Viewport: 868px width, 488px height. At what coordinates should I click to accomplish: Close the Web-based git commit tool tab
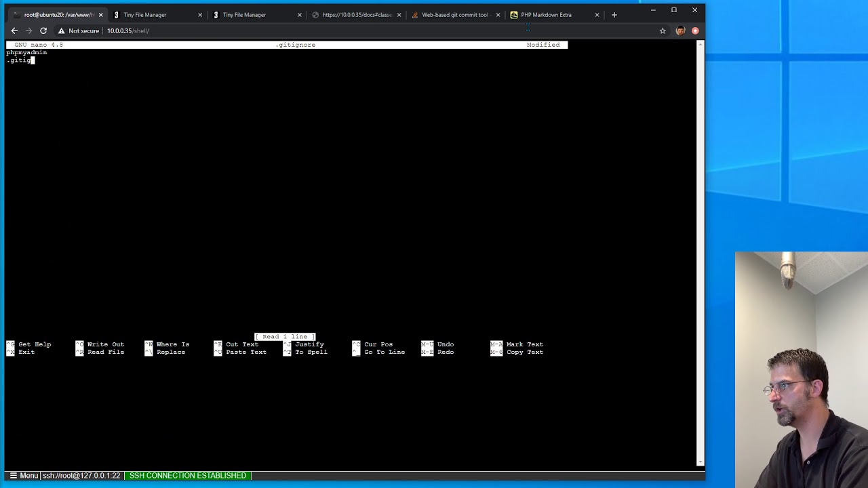498,15
